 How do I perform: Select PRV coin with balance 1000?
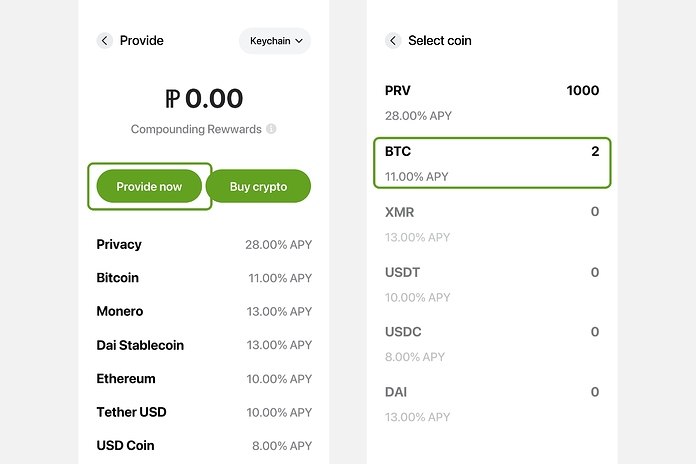pyautogui.click(x=492, y=103)
